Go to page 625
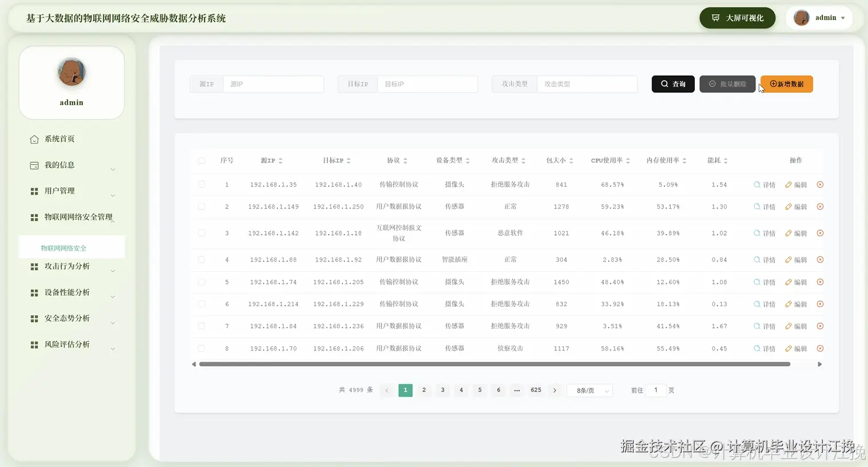This screenshot has width=868, height=467. (536, 390)
